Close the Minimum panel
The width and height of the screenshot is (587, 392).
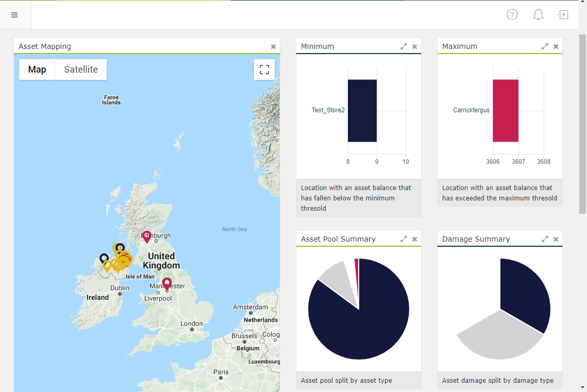click(414, 46)
